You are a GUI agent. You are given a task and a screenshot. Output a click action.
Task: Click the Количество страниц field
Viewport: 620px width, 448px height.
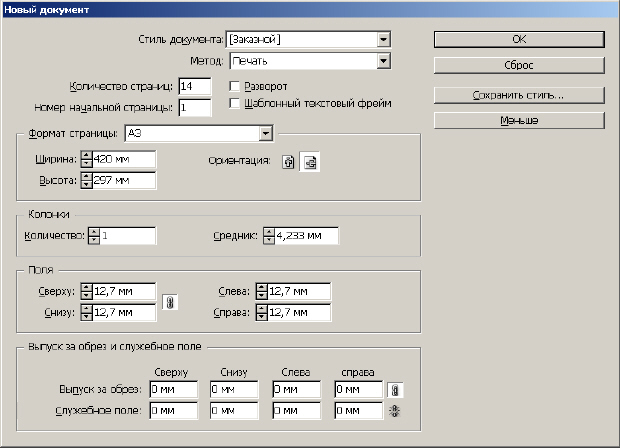[195, 87]
